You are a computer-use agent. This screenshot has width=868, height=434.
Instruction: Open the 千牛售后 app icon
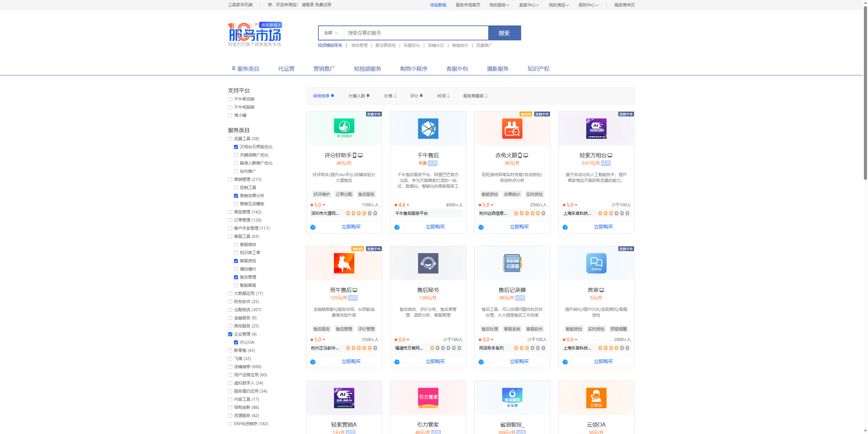tap(428, 129)
